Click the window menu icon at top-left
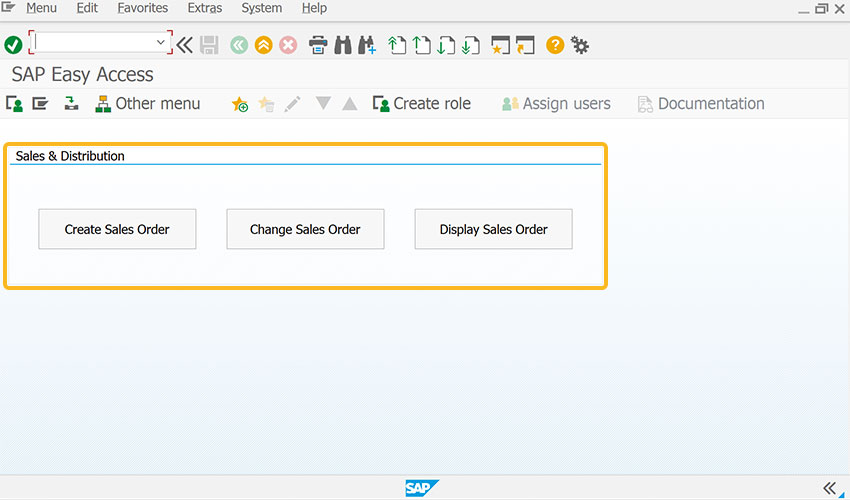The image size is (850, 500). point(8,7)
